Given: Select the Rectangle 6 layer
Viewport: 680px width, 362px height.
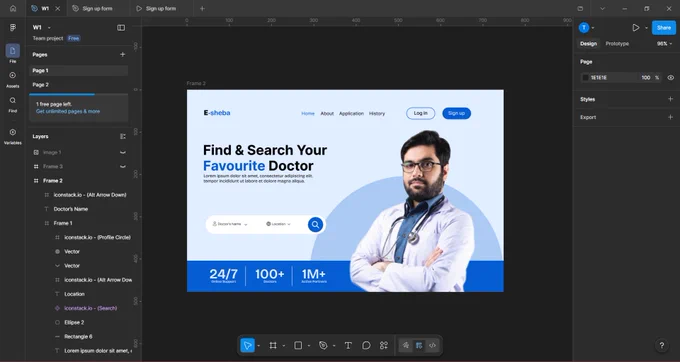Looking at the screenshot, I should click(x=78, y=336).
